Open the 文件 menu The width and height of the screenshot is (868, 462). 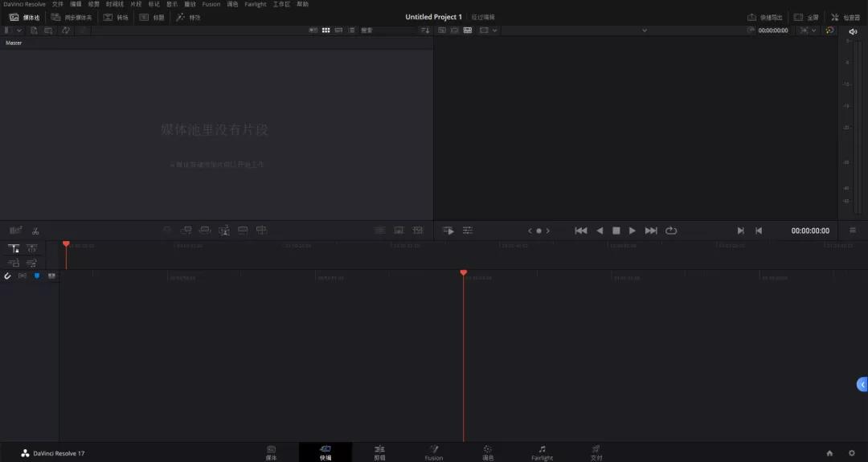coord(58,4)
